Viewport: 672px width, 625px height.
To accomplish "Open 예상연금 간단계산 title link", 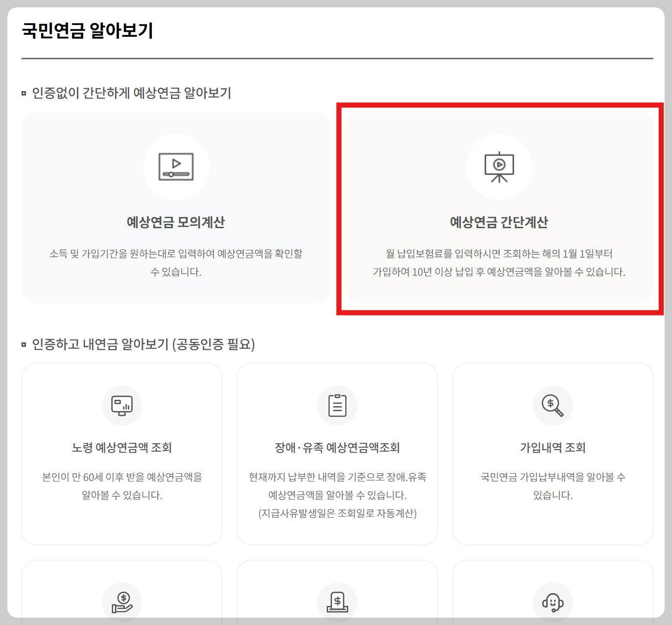I will click(499, 222).
